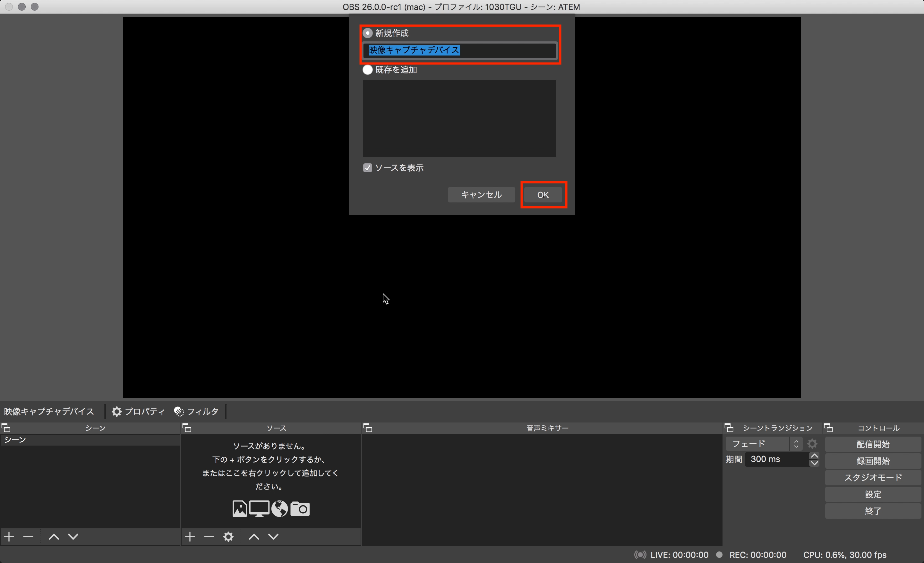This screenshot has width=924, height=563.
Task: Click the add scene plus icon
Action: pyautogui.click(x=9, y=536)
